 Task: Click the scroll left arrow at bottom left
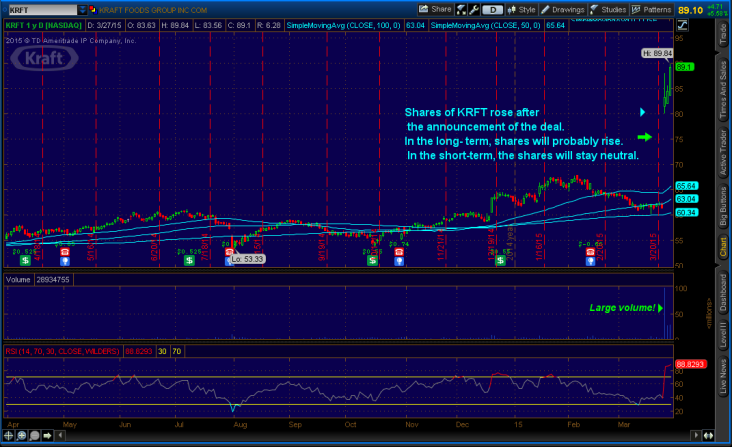click(60, 435)
